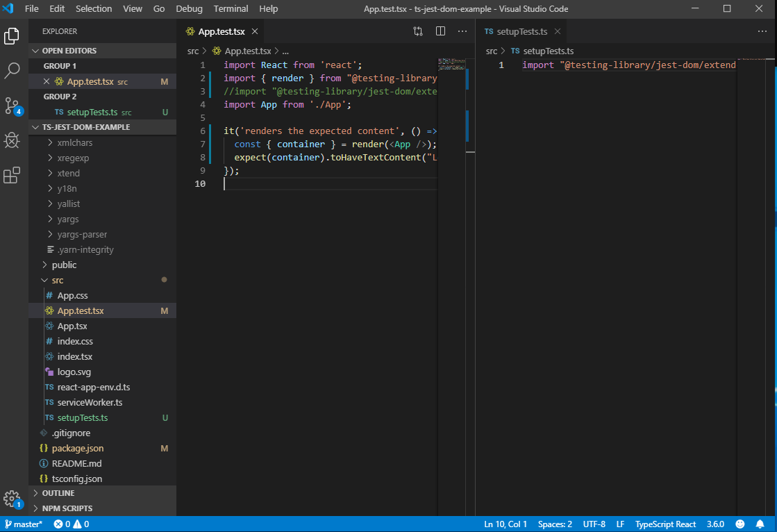
Task: Click master branch indicator in status bar
Action: click(x=24, y=524)
